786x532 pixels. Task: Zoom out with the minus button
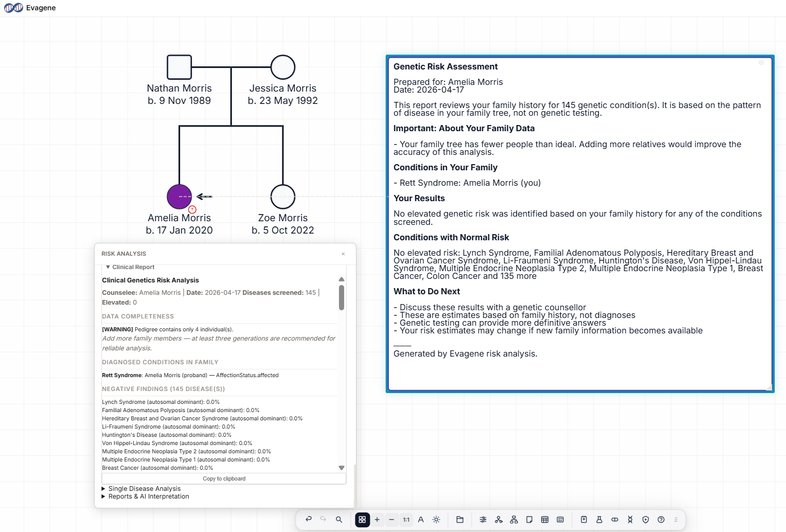pyautogui.click(x=391, y=520)
